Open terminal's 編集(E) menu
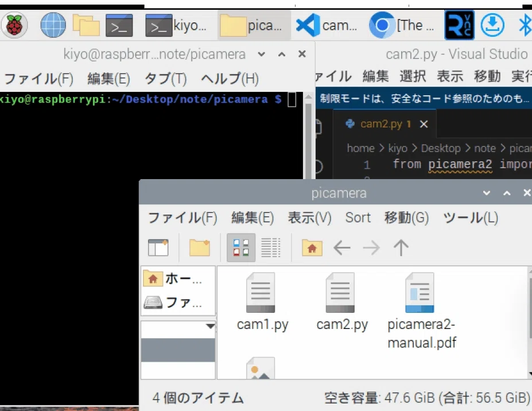Viewport: 532px width, 411px height. tap(108, 79)
